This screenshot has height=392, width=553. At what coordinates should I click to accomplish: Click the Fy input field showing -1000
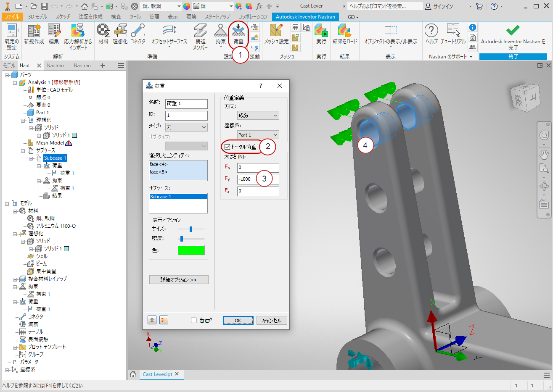258,179
